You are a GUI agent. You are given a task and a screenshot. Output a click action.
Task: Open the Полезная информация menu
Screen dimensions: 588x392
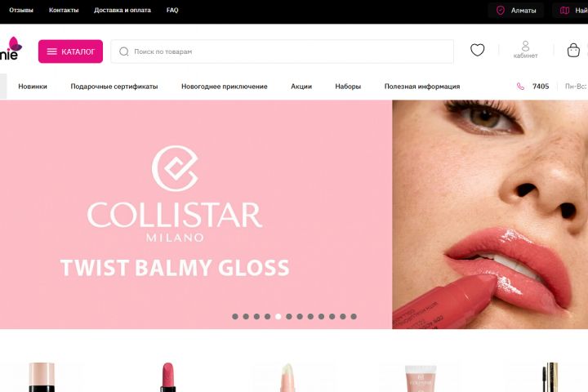(422, 87)
